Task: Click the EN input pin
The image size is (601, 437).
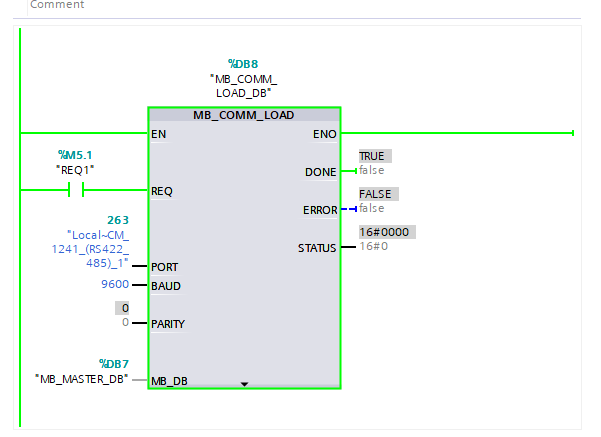Action: point(158,134)
